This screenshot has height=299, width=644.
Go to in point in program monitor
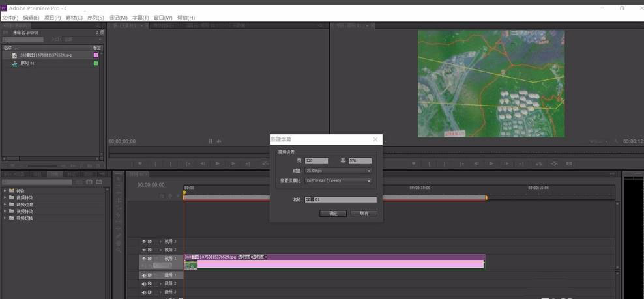click(462, 164)
